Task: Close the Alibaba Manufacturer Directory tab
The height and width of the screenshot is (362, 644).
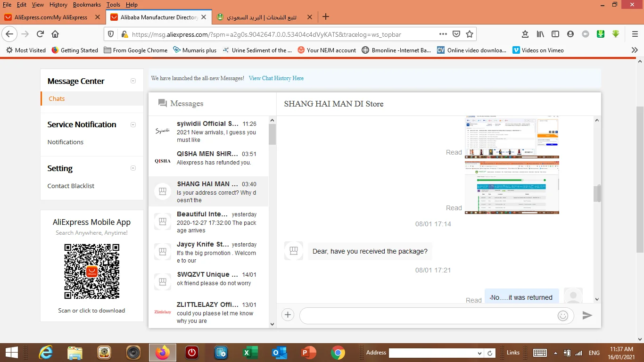Action: pyautogui.click(x=204, y=17)
